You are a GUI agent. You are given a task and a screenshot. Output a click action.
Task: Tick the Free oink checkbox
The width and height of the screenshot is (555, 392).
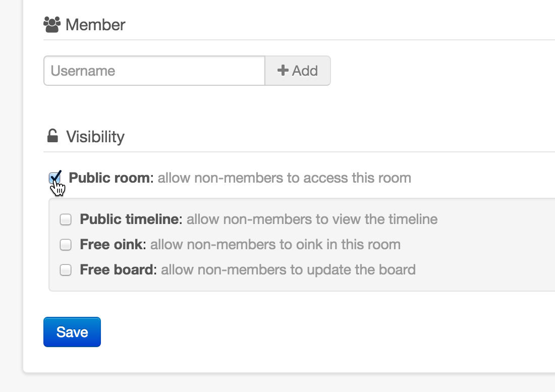66,245
